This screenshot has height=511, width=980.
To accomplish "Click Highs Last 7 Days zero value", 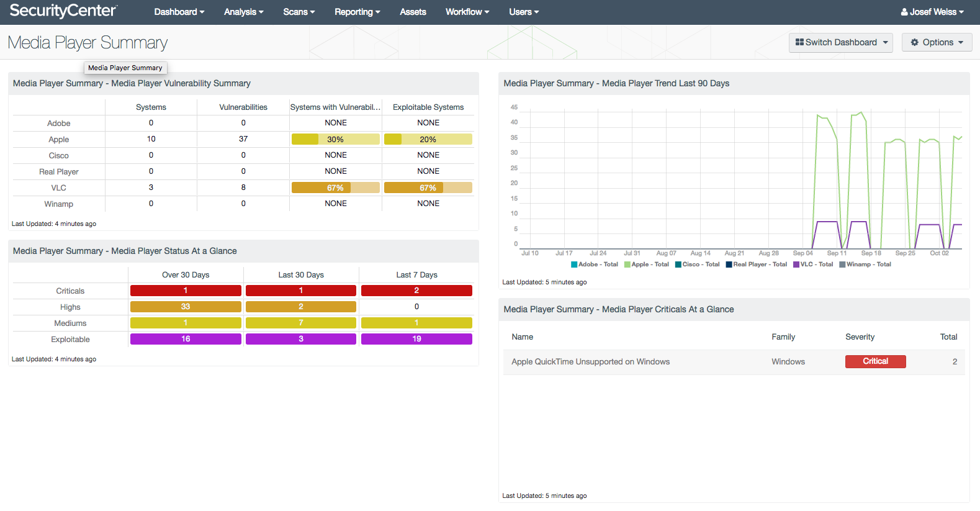I will click(x=416, y=307).
